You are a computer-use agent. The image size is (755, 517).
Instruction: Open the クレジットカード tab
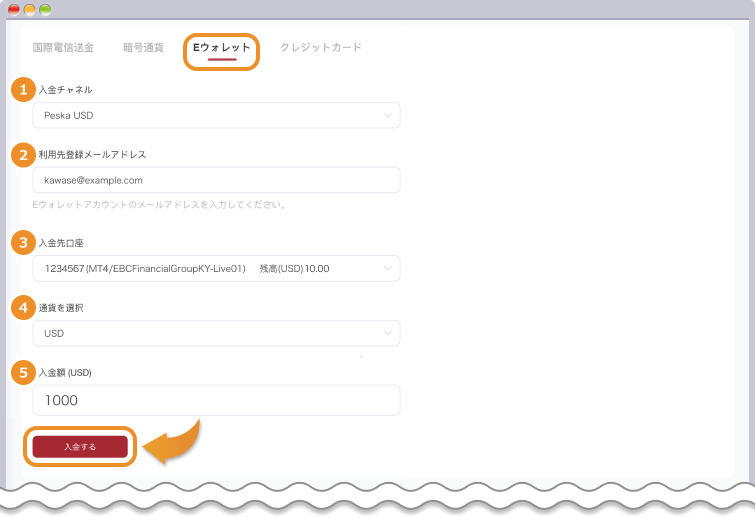click(321, 47)
